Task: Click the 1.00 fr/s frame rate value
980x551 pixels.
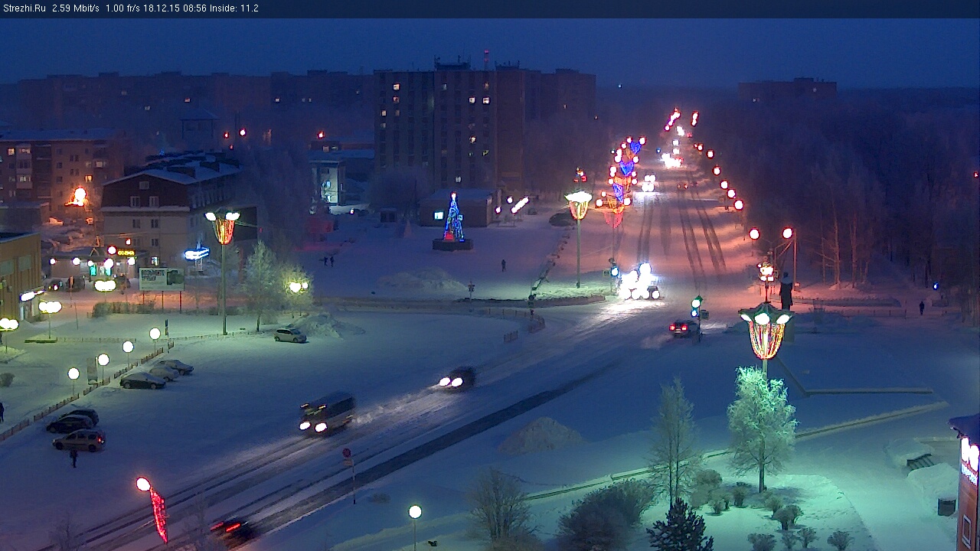Action: point(122,8)
